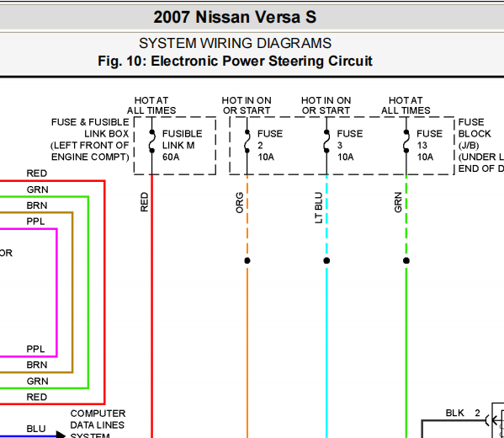Screen dimensions: 504x438
Task: Click the splice dot on the orange wire
Action: coord(247,260)
